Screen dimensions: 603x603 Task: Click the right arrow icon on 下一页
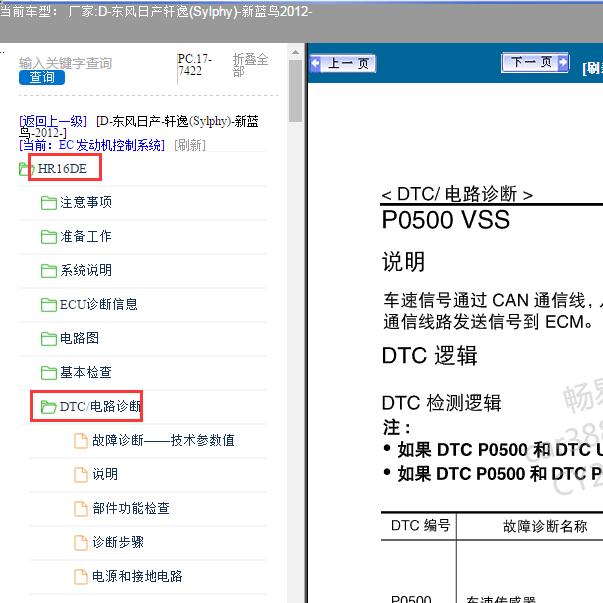pyautogui.click(x=563, y=62)
